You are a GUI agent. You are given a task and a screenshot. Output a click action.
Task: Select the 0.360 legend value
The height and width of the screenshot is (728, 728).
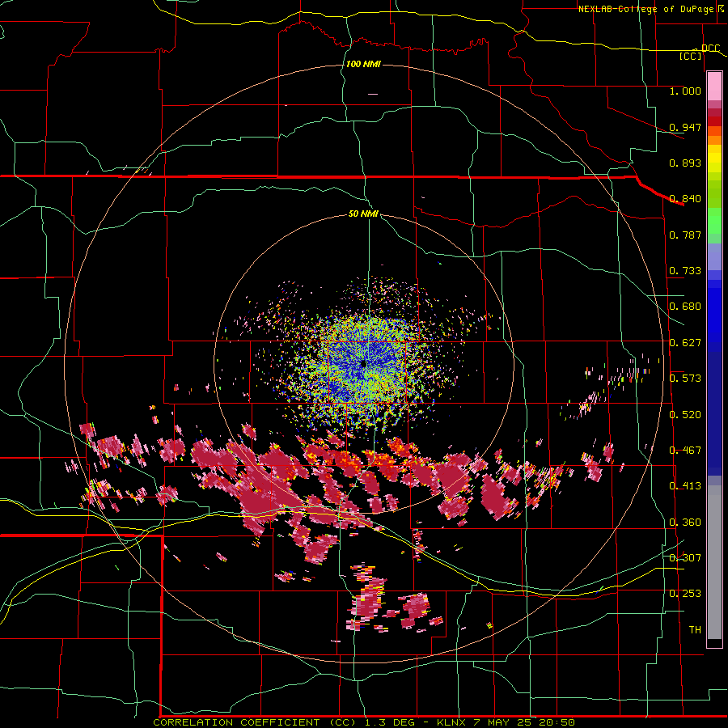click(685, 523)
